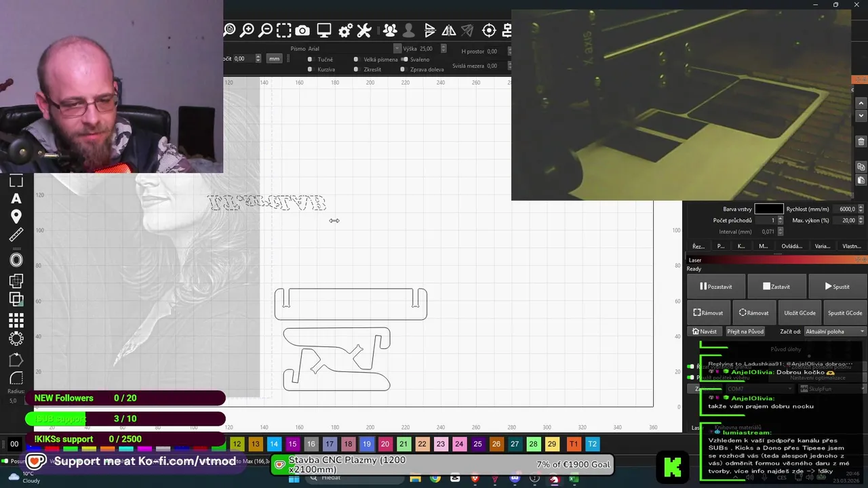
Task: Open device settings wrench icon
Action: 364,30
